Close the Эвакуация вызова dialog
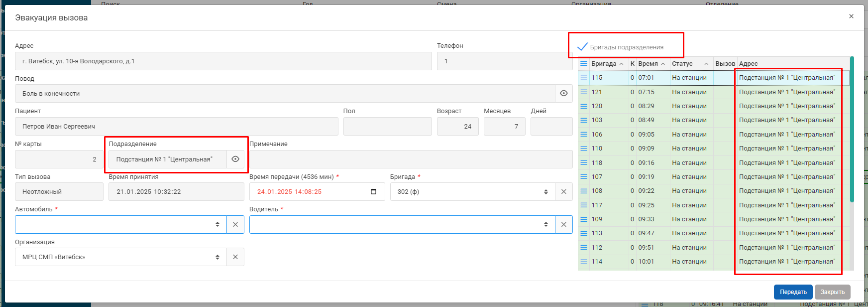868x307 pixels. [851, 16]
